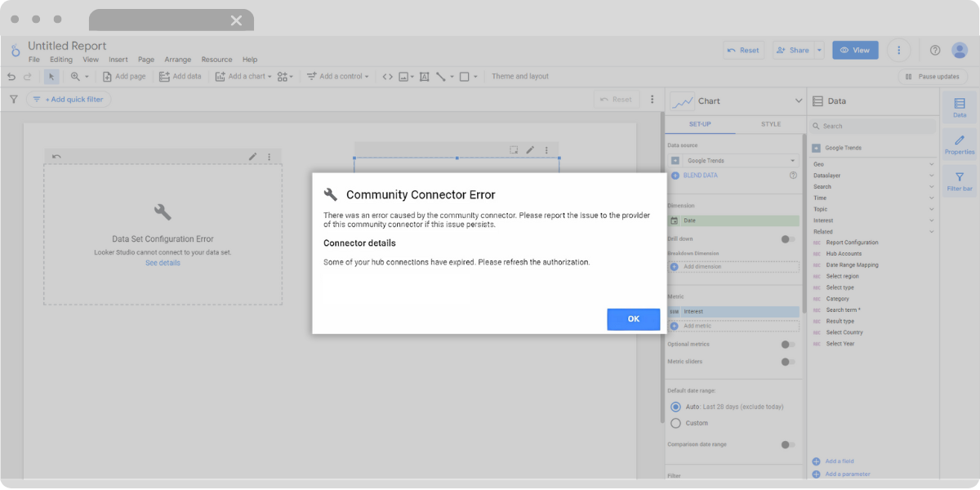Click the Embed URL code icon
Screen dimensions: 980x490
pos(387,76)
